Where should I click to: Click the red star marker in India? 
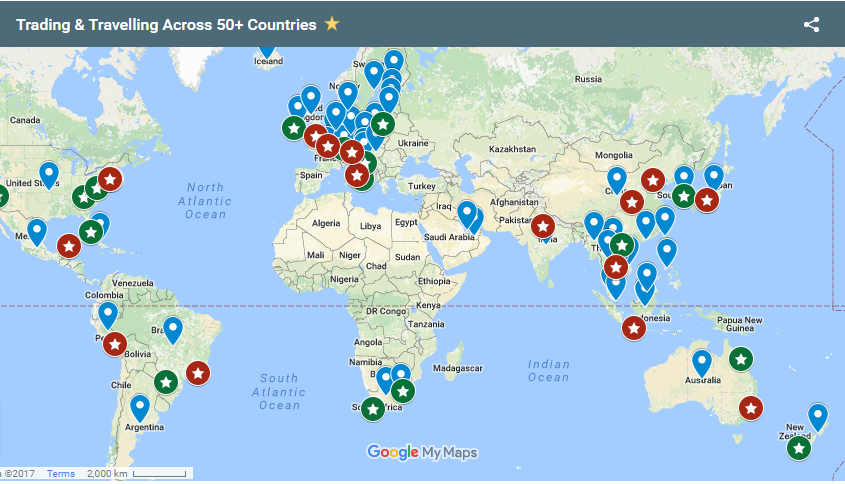tap(543, 227)
